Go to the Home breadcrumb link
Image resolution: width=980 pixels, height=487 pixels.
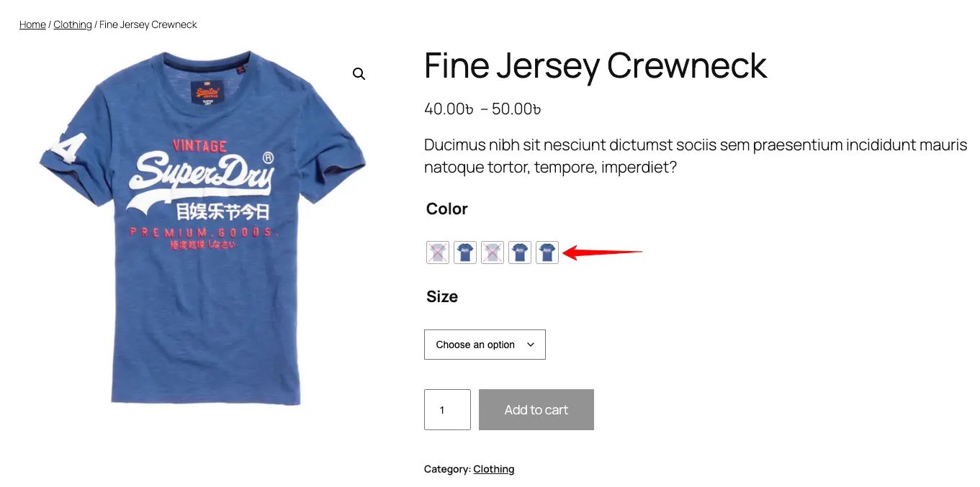(32, 24)
